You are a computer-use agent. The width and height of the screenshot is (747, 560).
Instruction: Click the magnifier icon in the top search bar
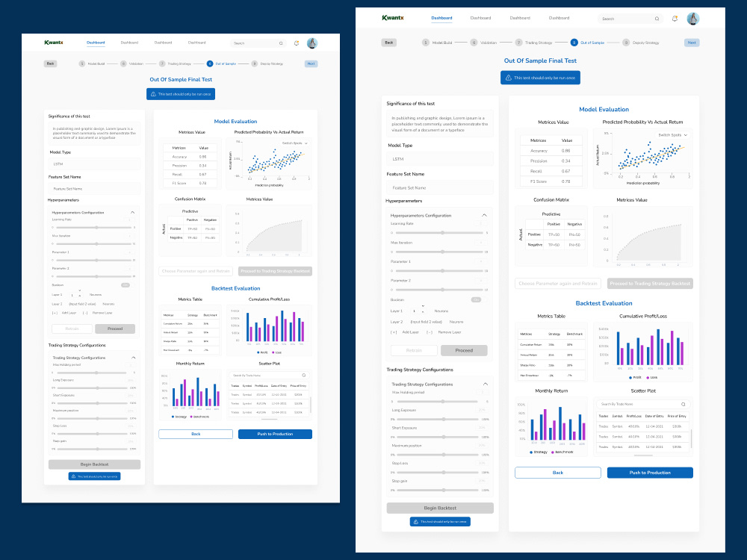657,18
